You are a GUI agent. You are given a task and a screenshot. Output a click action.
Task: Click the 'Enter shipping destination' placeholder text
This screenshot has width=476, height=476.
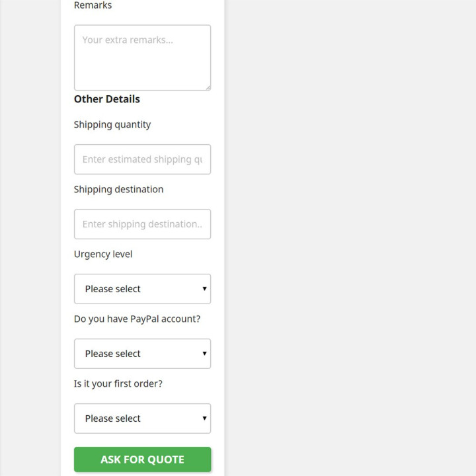click(142, 224)
